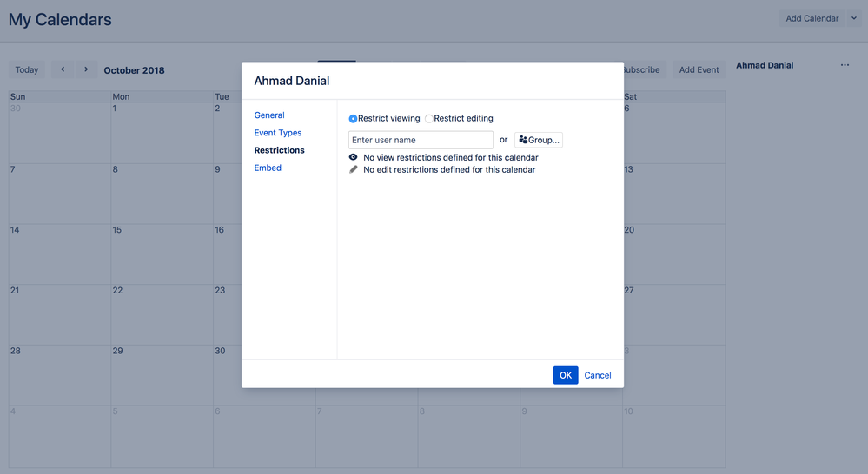The image size is (868, 474).
Task: Click the Add Event button
Action: point(699,69)
